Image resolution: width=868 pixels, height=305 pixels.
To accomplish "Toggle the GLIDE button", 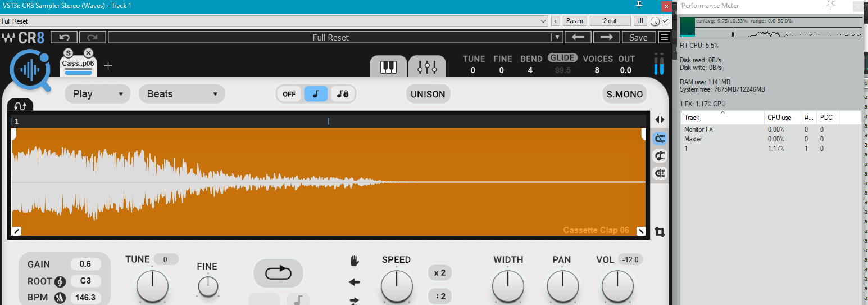I will point(562,58).
